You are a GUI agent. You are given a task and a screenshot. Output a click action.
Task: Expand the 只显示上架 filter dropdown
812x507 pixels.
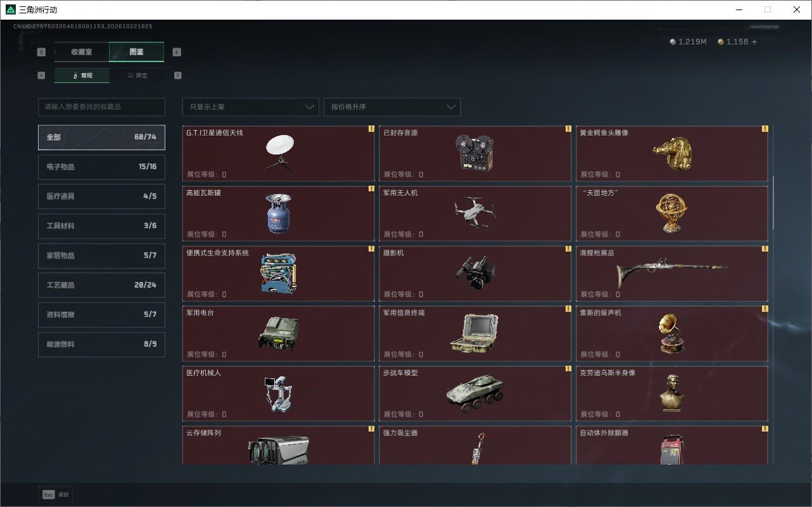(x=250, y=107)
